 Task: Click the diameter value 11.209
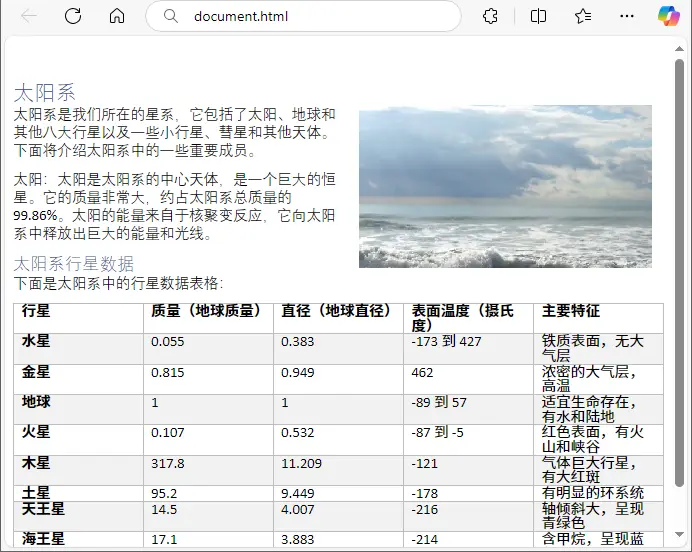(x=301, y=464)
